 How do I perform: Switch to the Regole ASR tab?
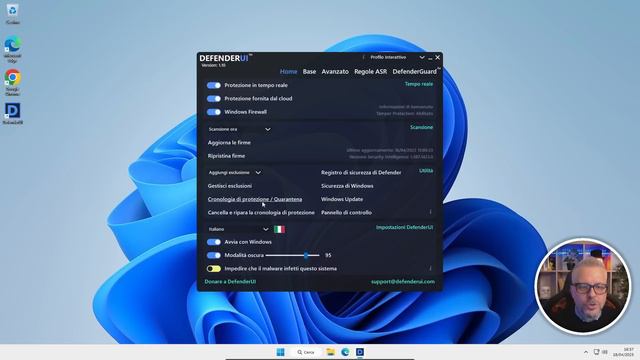[x=370, y=71]
